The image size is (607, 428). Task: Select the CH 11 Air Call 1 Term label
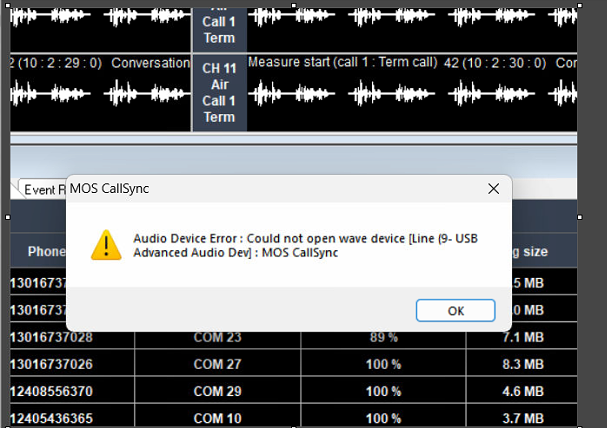219,93
